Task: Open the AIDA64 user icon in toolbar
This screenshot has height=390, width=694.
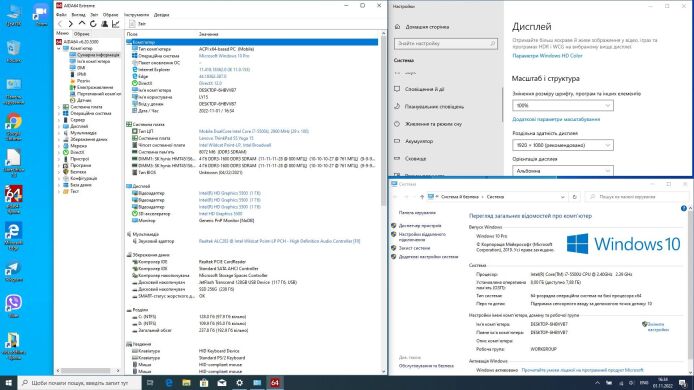Action: coord(104,24)
